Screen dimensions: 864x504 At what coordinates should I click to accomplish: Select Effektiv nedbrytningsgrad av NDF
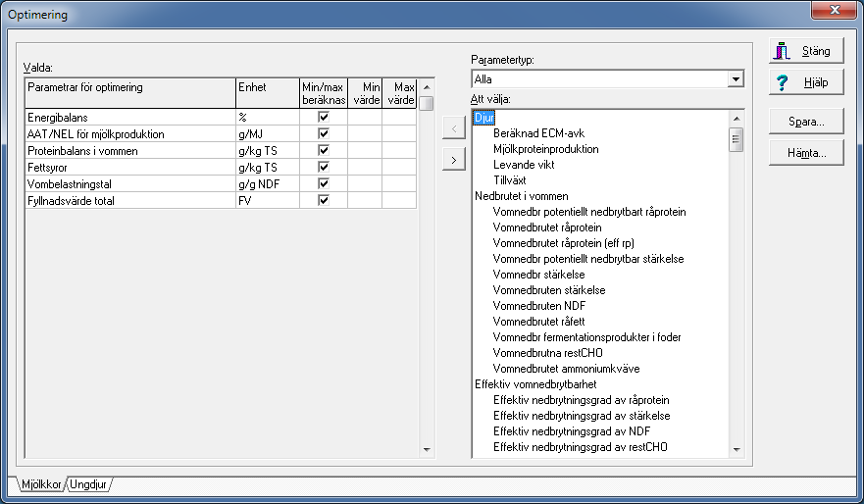[x=572, y=431]
